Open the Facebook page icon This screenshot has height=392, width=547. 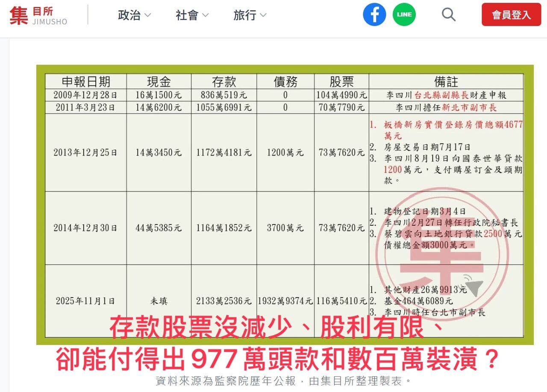coord(374,15)
